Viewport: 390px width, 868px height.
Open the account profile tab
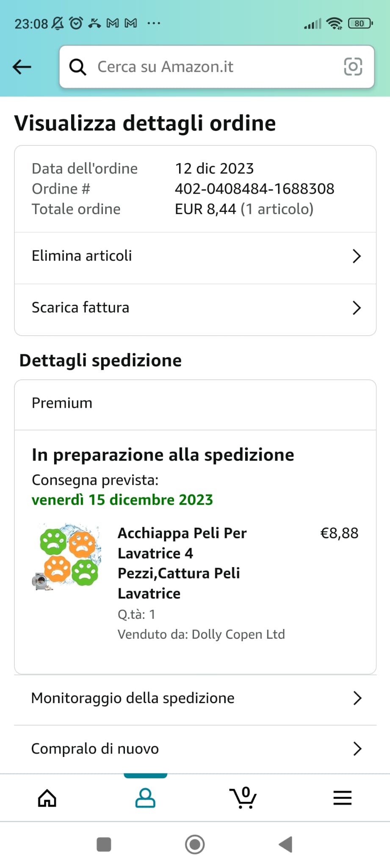pyautogui.click(x=145, y=798)
